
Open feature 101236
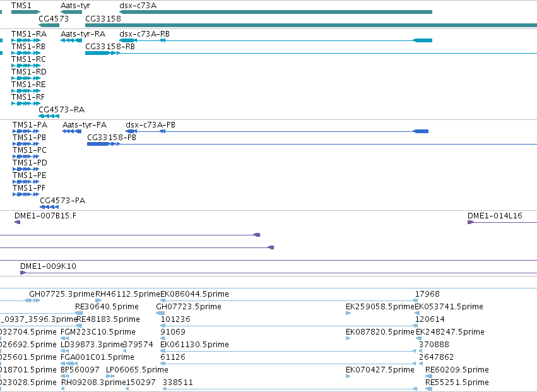(175, 319)
